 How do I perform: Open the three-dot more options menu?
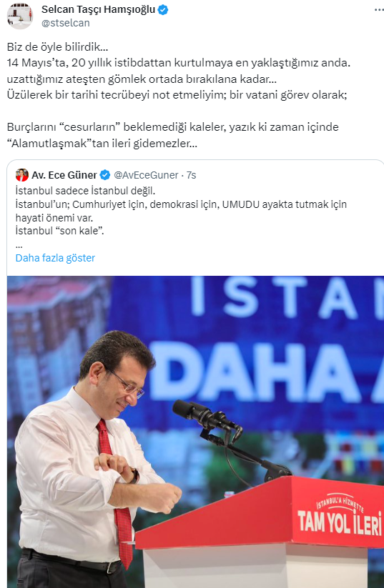click(x=379, y=10)
